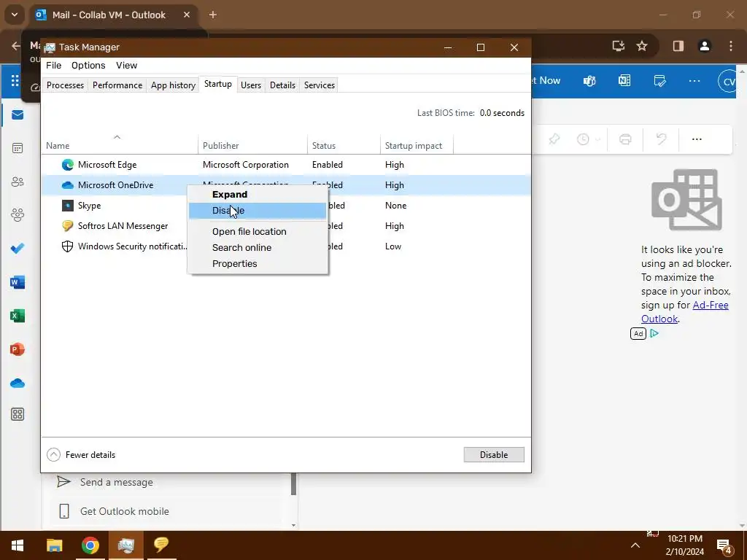Viewport: 747px width, 560px height.
Task: Click pin icon in Outlook toolbar
Action: click(x=554, y=139)
